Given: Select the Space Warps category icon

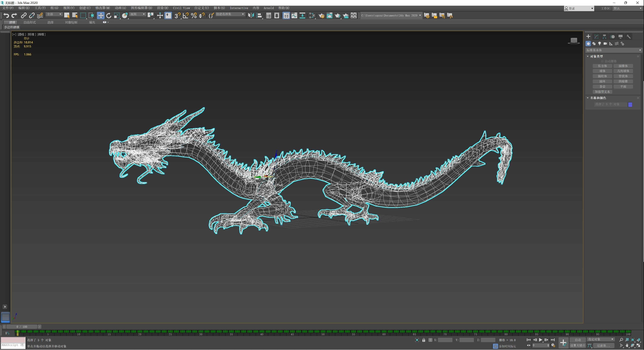Looking at the screenshot, I should coord(617,44).
